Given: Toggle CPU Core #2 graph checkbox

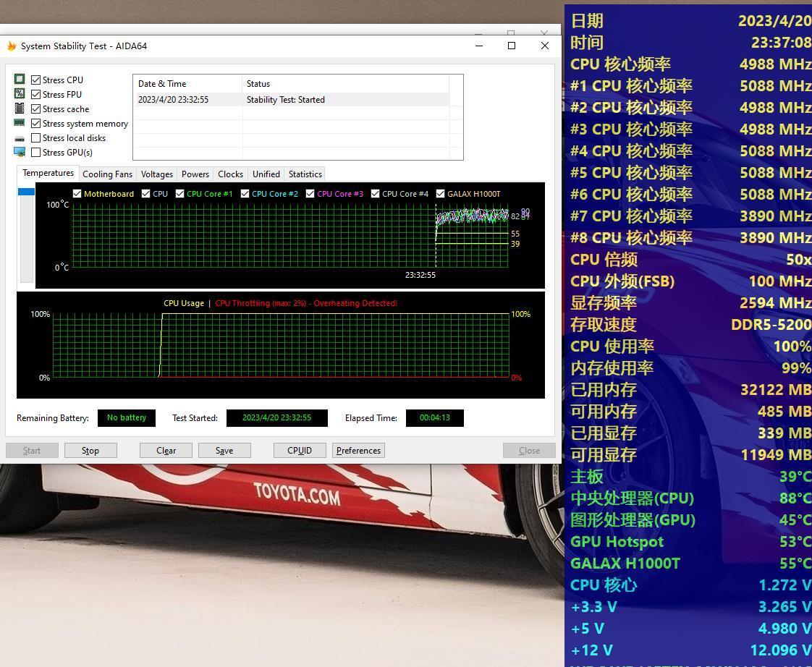Looking at the screenshot, I should point(245,194).
